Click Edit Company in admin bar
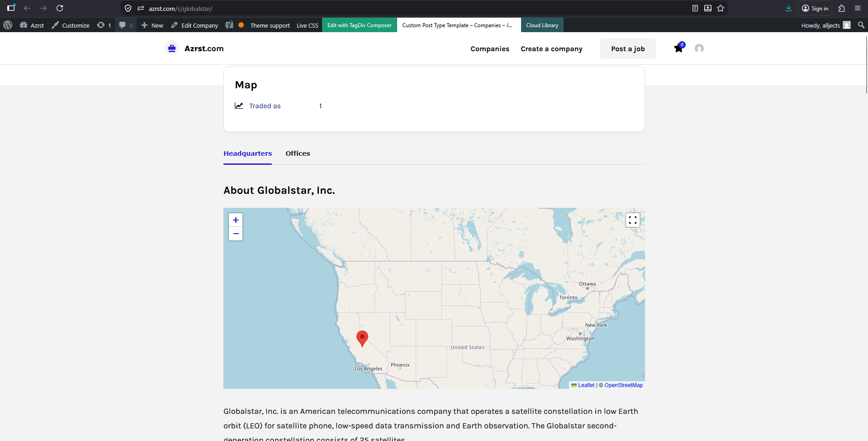The image size is (868, 441). (194, 25)
